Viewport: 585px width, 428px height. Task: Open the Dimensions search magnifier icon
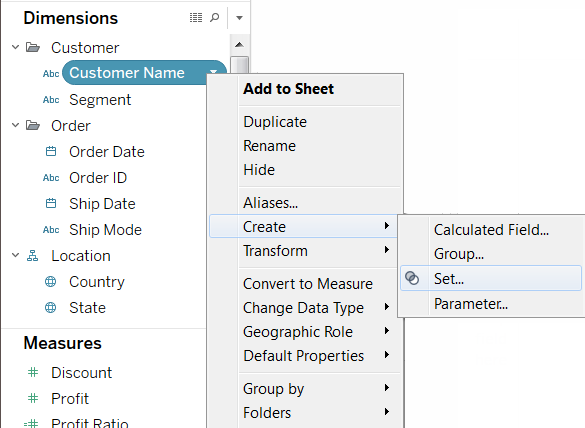pyautogui.click(x=215, y=18)
